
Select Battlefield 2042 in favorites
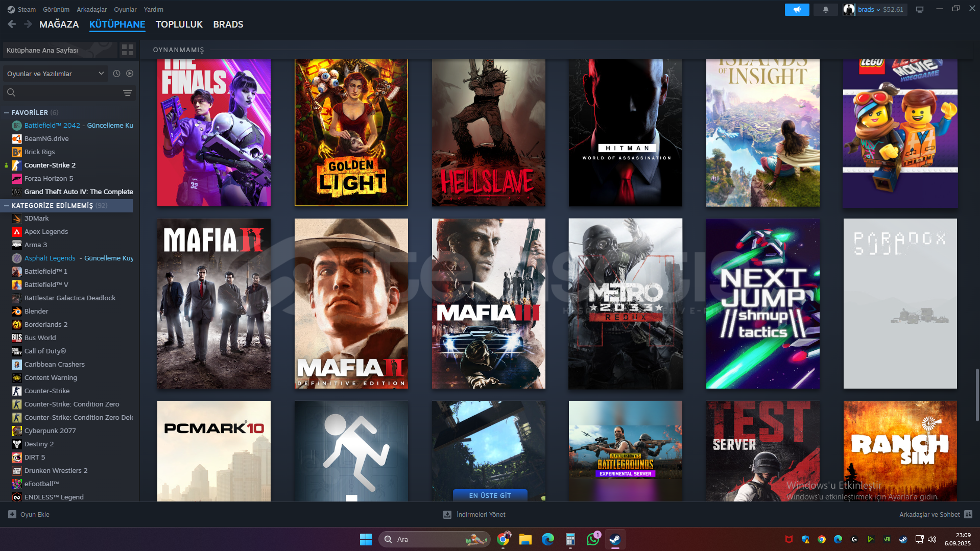click(72, 125)
